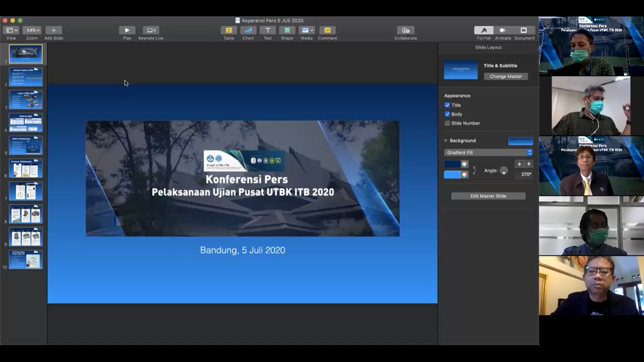Screen dimensions: 644x362
Task: Add a Comment with the toolbar icon
Action: pos(327,30)
